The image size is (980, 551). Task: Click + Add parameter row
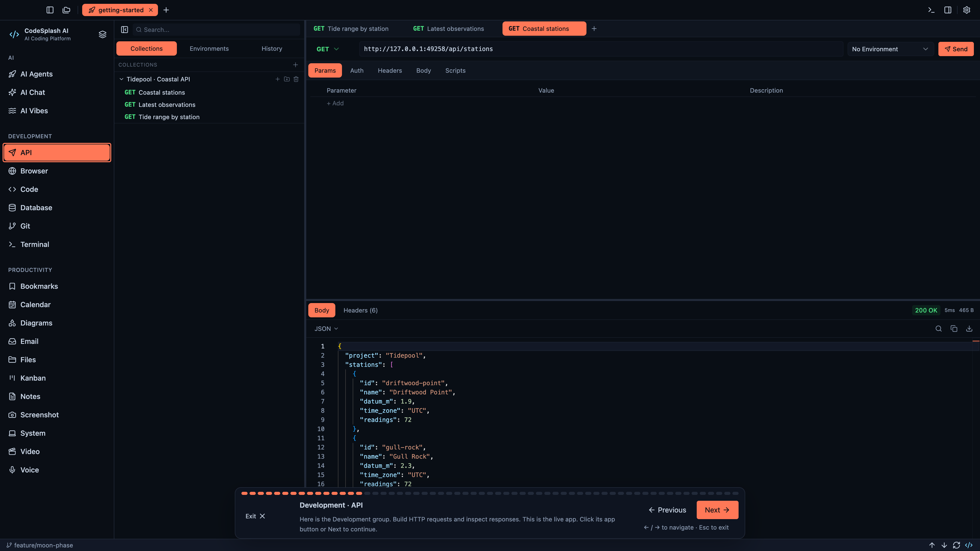point(335,103)
